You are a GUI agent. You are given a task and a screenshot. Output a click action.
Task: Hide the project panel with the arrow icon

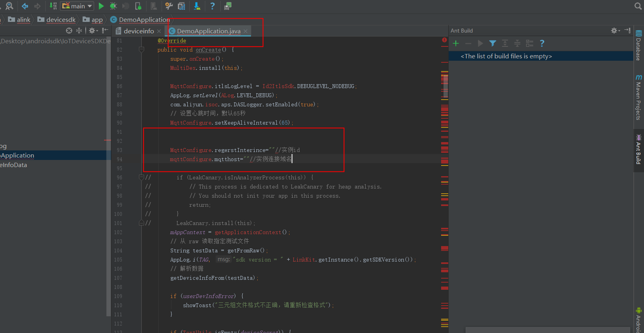coord(105,31)
